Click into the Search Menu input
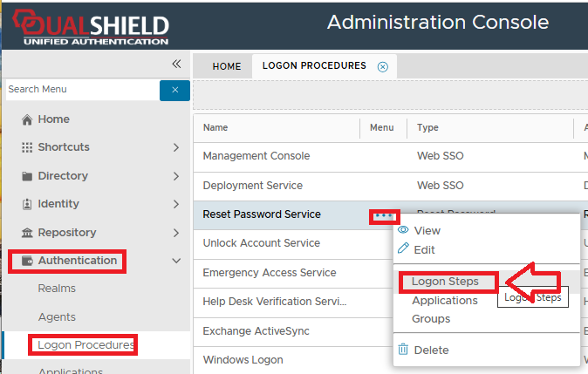This screenshot has width=588, height=374. point(79,90)
